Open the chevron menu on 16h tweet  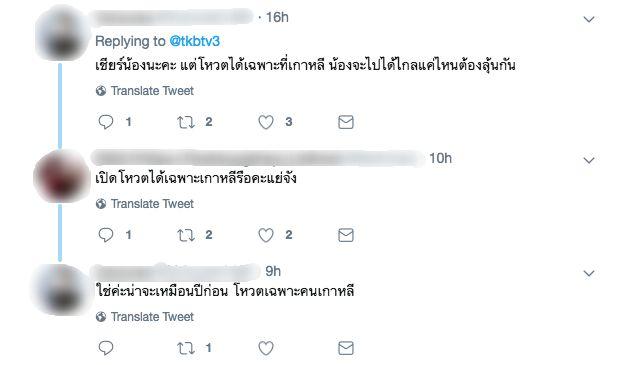point(589,19)
